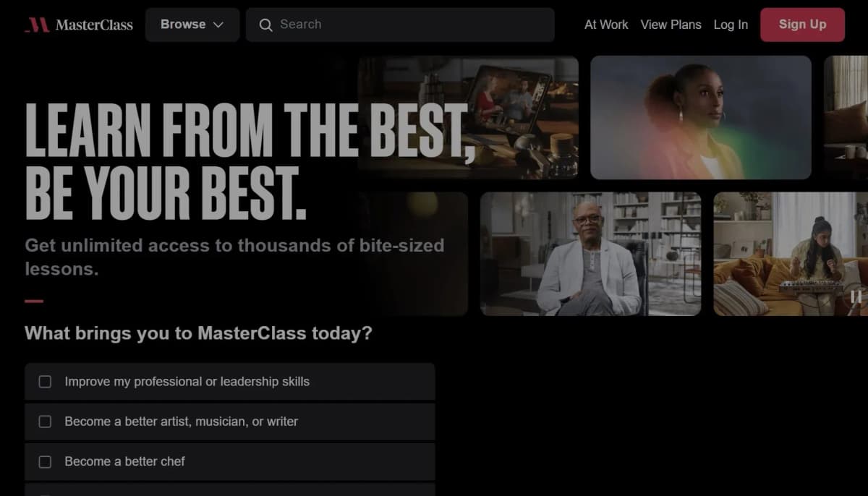The width and height of the screenshot is (868, 496).
Task: Click the red Sign Up button
Action: [802, 25]
